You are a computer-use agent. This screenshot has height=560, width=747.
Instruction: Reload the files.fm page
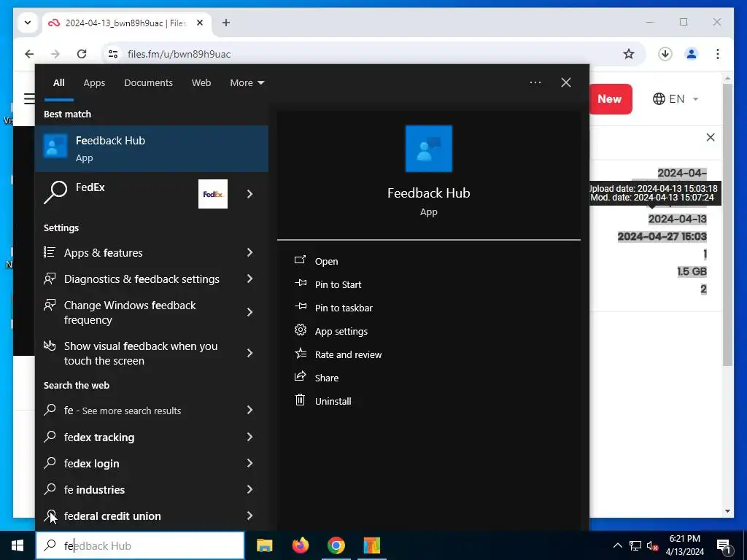(82, 54)
